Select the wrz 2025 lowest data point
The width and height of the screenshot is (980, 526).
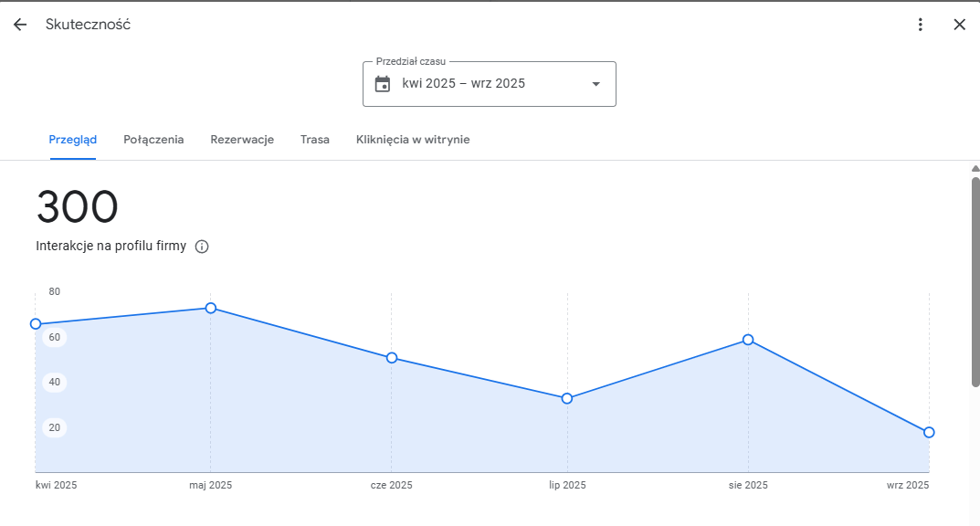coord(929,432)
